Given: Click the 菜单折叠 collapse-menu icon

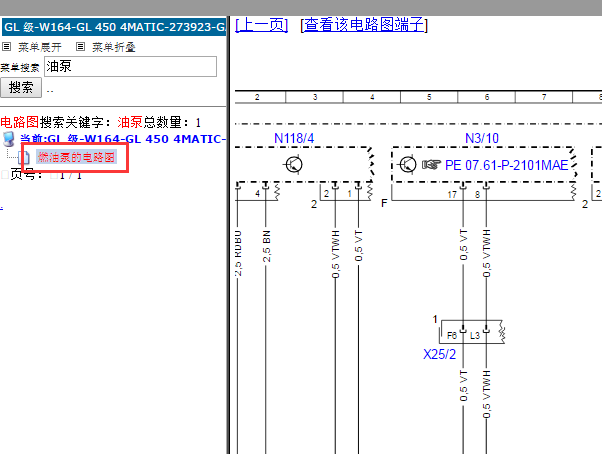Looking at the screenshot, I should (80, 47).
